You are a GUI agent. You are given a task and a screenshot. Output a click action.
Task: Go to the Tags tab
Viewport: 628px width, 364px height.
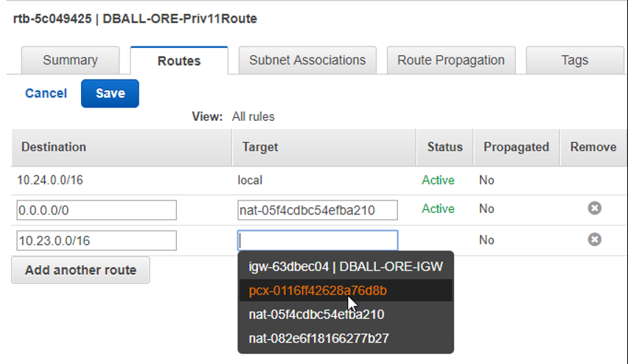(575, 60)
